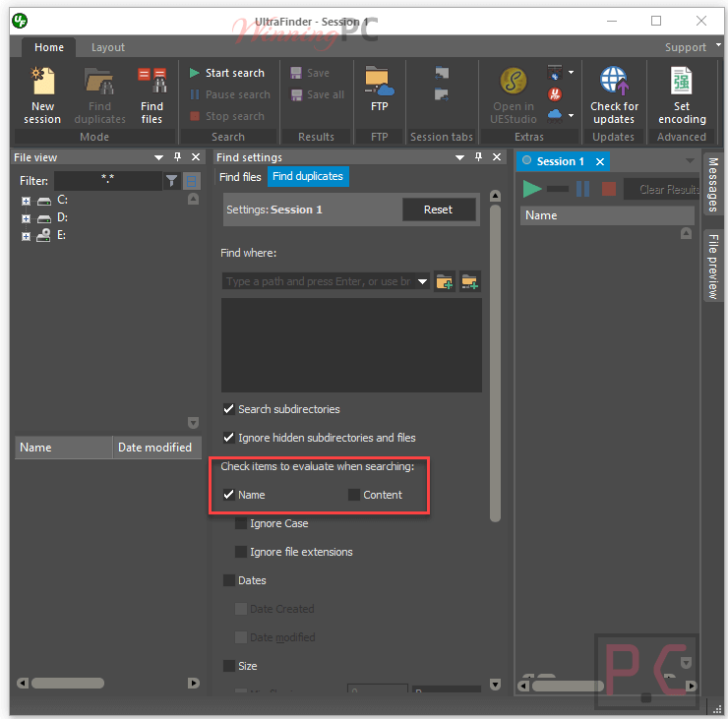The width and height of the screenshot is (728, 719).
Task: Click red stop button in Session 1 pane
Action: point(609,189)
